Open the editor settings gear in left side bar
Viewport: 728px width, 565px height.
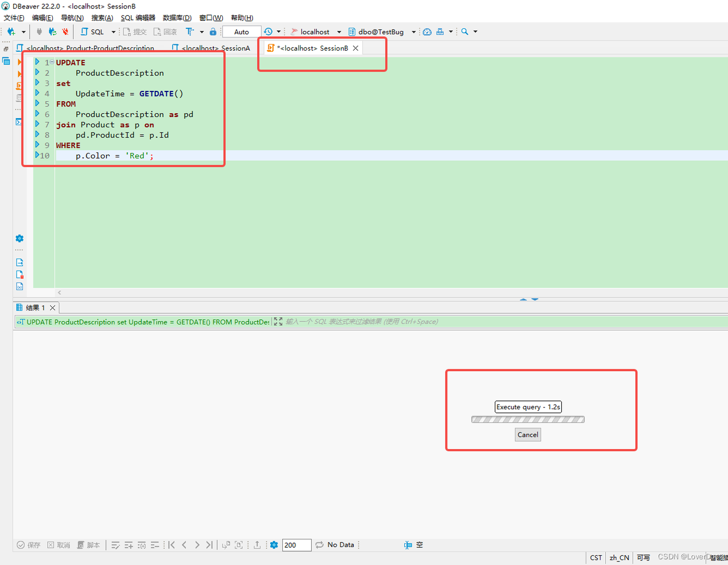point(19,238)
